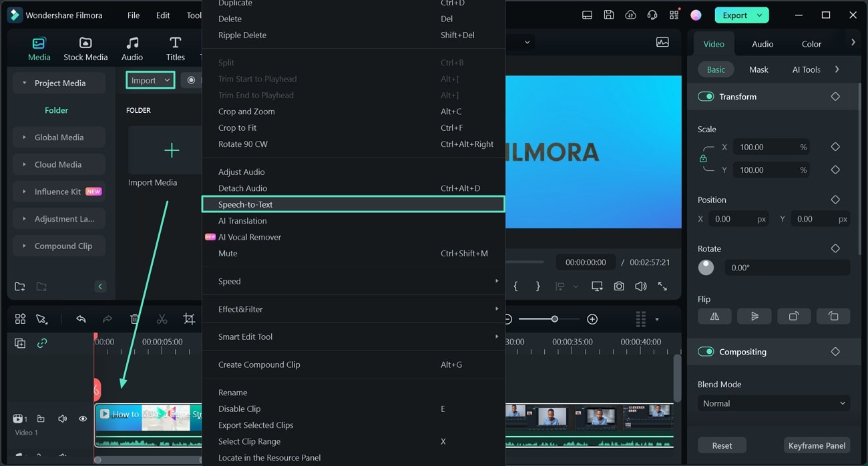This screenshot has width=868, height=466.
Task: Select the AI Tools sub-tab
Action: click(806, 69)
